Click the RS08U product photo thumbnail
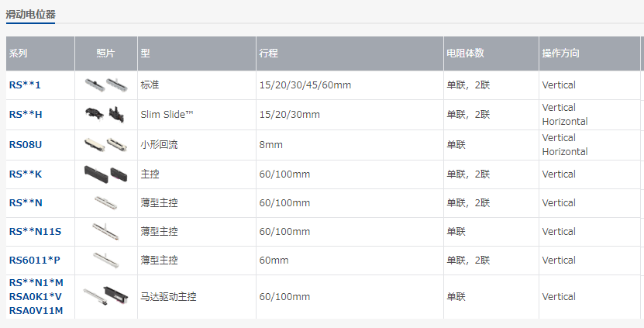Viewport: 644px width, 328px height. [105, 145]
